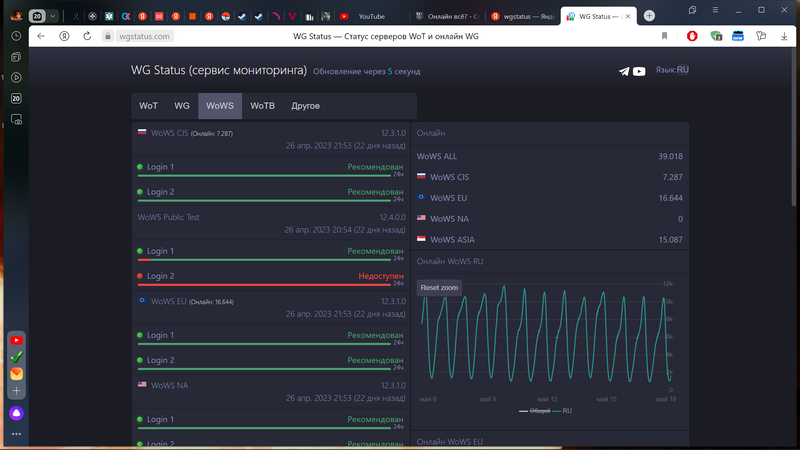Toggle the RU series in chart legend
The height and width of the screenshot is (450, 800).
coord(567,411)
